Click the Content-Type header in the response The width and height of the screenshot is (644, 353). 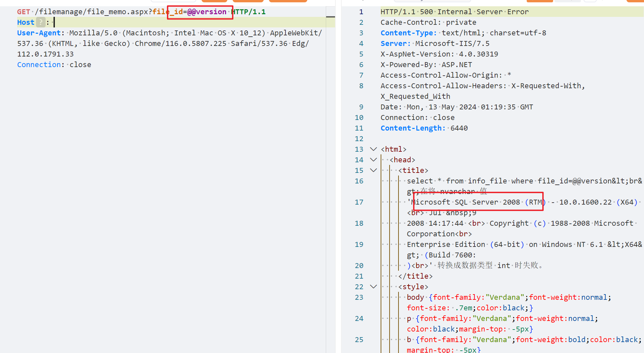click(x=463, y=33)
